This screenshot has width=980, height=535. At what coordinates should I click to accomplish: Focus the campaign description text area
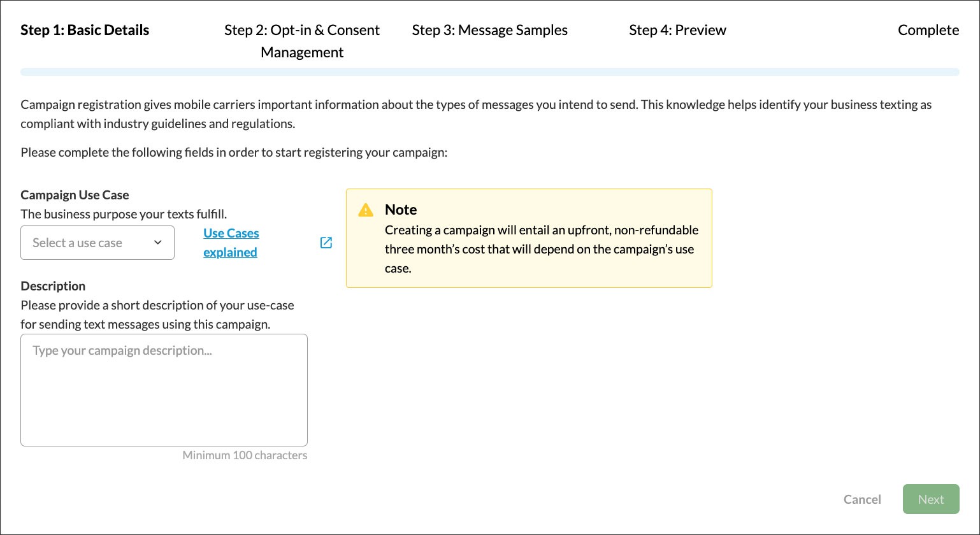[x=164, y=390]
